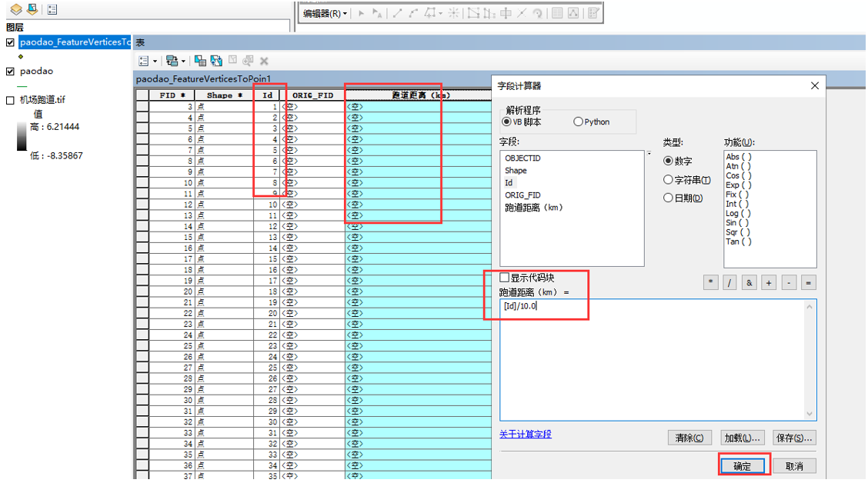Select the Edit Tool arrow in Editor toolbar
Screen dimensions: 868x483
click(361, 13)
